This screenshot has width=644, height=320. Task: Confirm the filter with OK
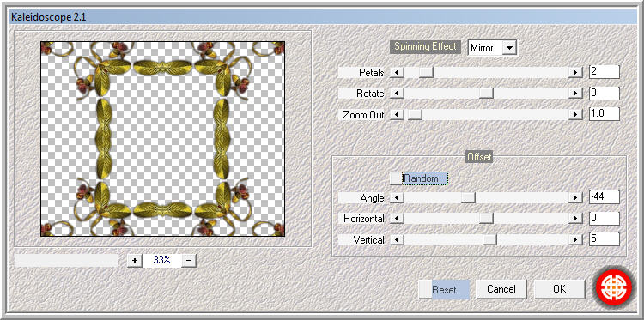coord(559,289)
